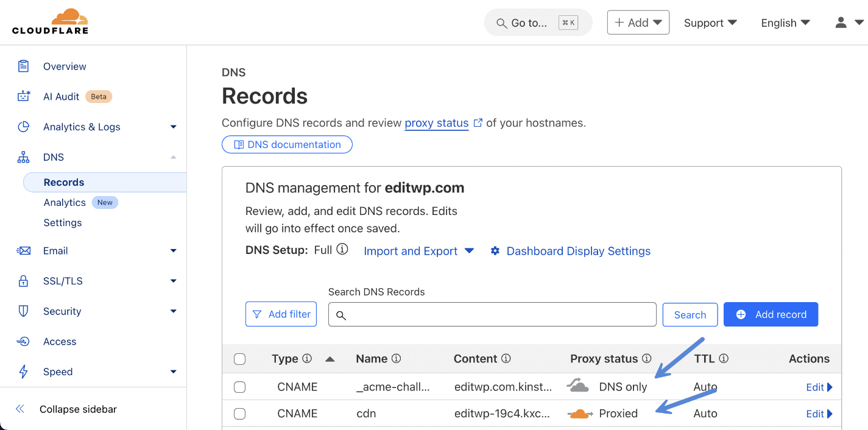The height and width of the screenshot is (430, 868).
Task: Click the Search DNS Records input field
Action: tap(492, 314)
